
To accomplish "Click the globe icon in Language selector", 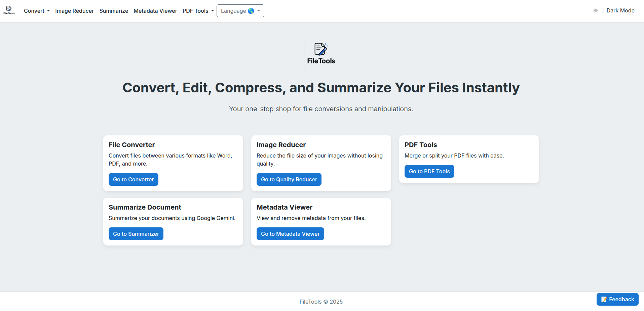I will [251, 11].
